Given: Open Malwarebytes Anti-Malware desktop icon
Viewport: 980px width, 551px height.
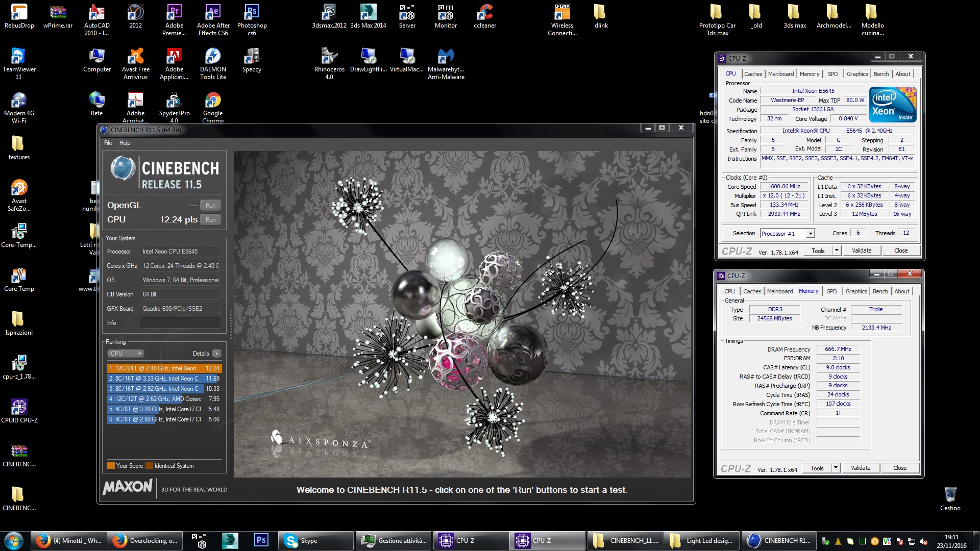Looking at the screenshot, I should [x=446, y=64].
